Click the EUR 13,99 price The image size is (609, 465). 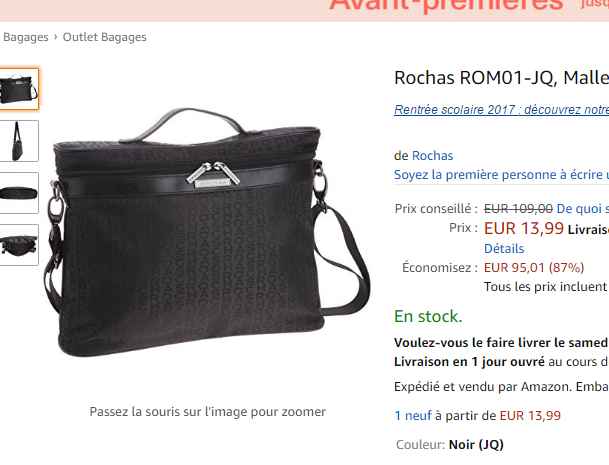coord(524,228)
